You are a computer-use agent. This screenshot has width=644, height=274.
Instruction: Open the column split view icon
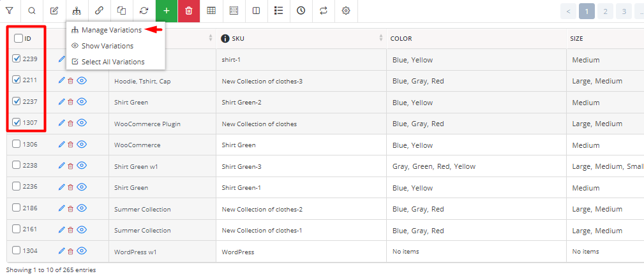(257, 11)
